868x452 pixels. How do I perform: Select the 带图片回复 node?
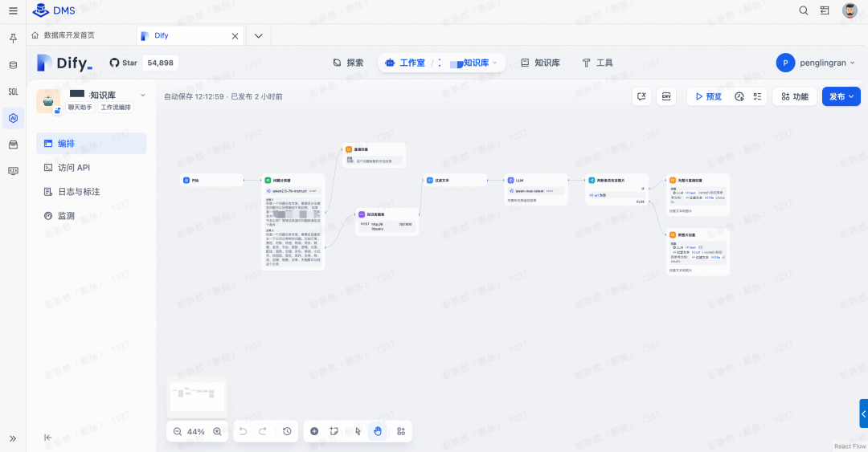[698, 253]
